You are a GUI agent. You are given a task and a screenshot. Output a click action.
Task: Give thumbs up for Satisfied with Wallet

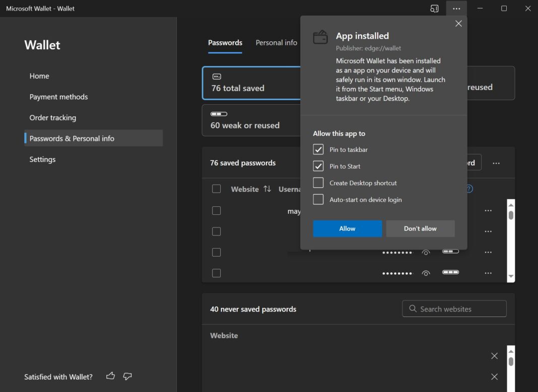(x=110, y=376)
